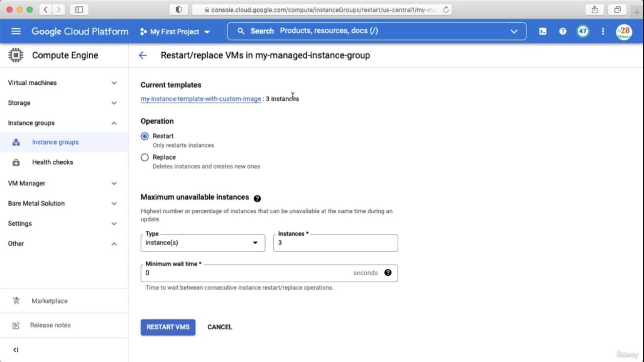The width and height of the screenshot is (644, 362).
Task: Expand Settings section
Action: click(x=114, y=223)
